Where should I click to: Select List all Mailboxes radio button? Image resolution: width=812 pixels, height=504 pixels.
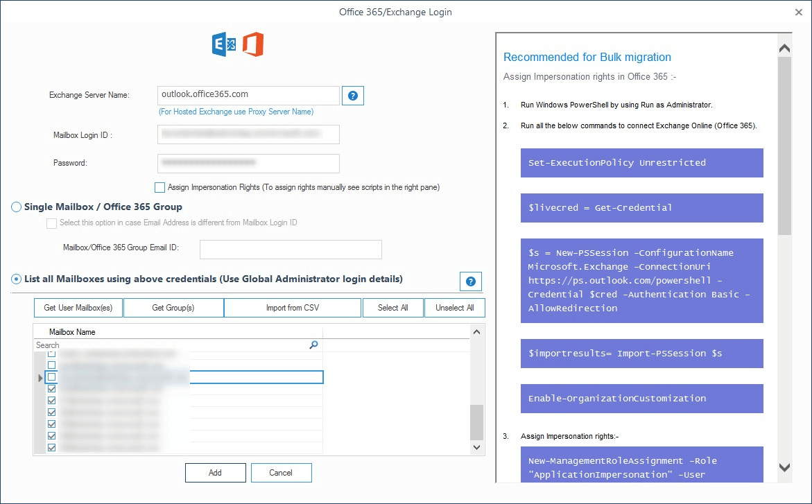(16, 279)
